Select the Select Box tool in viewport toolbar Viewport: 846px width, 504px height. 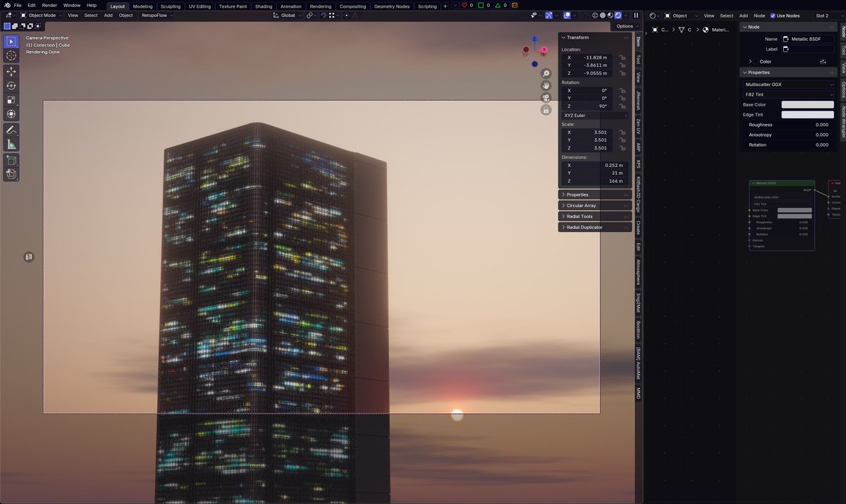pos(11,42)
